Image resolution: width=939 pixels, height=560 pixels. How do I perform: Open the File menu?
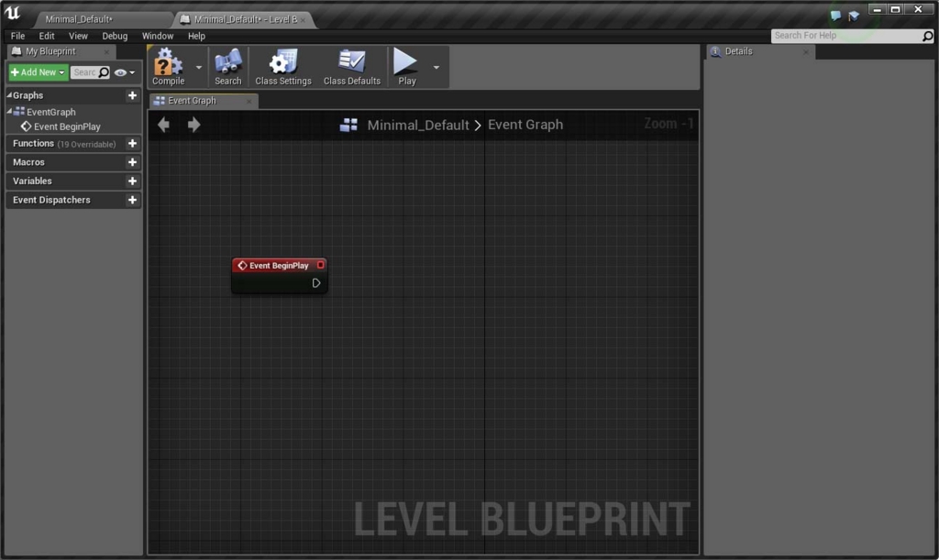click(18, 36)
